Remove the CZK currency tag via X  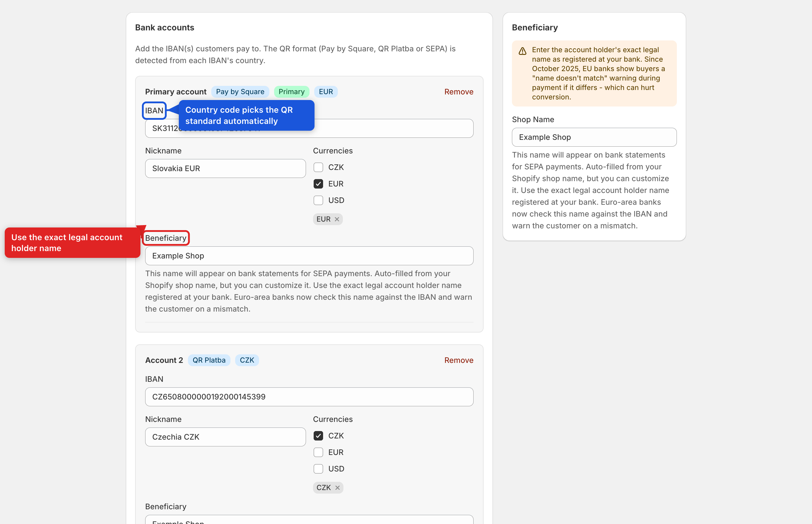pos(337,488)
